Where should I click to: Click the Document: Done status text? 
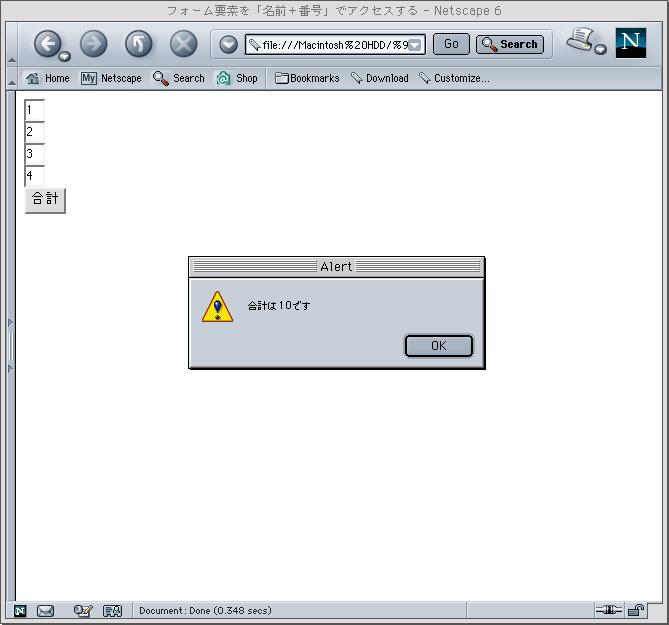point(205,610)
